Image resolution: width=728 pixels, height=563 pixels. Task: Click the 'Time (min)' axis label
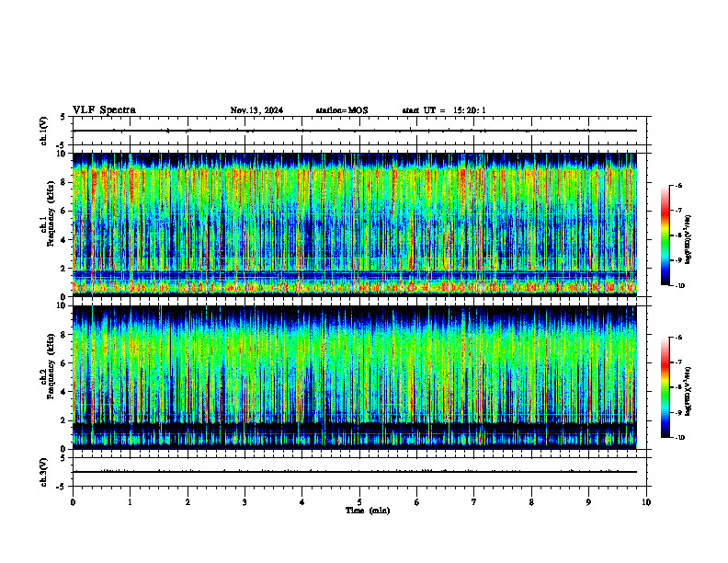pos(368,511)
